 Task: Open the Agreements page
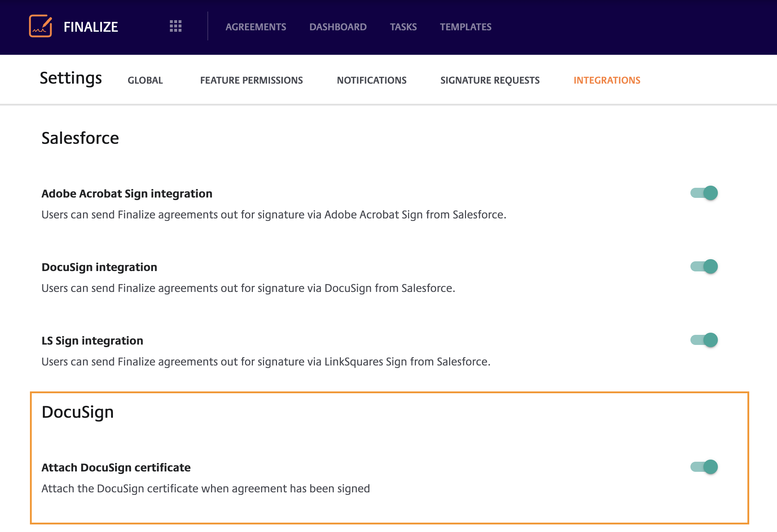(x=256, y=27)
